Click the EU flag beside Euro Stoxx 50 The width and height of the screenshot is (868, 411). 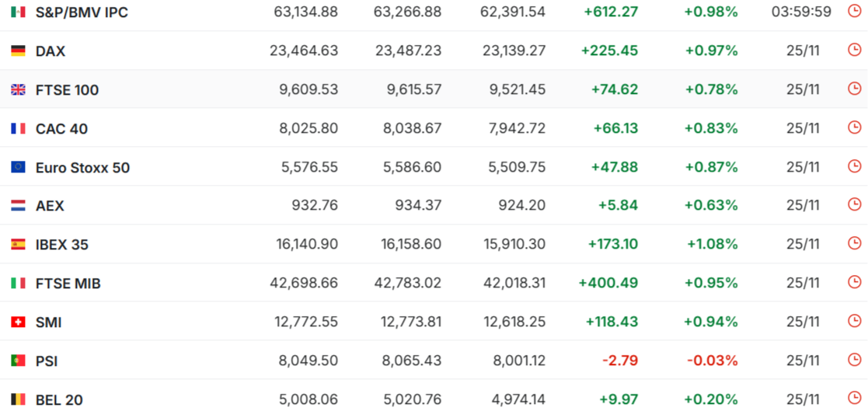[x=18, y=167]
